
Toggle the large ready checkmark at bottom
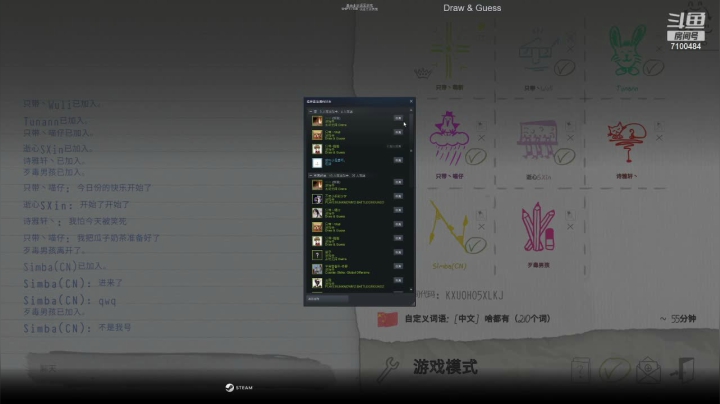pyautogui.click(x=614, y=370)
